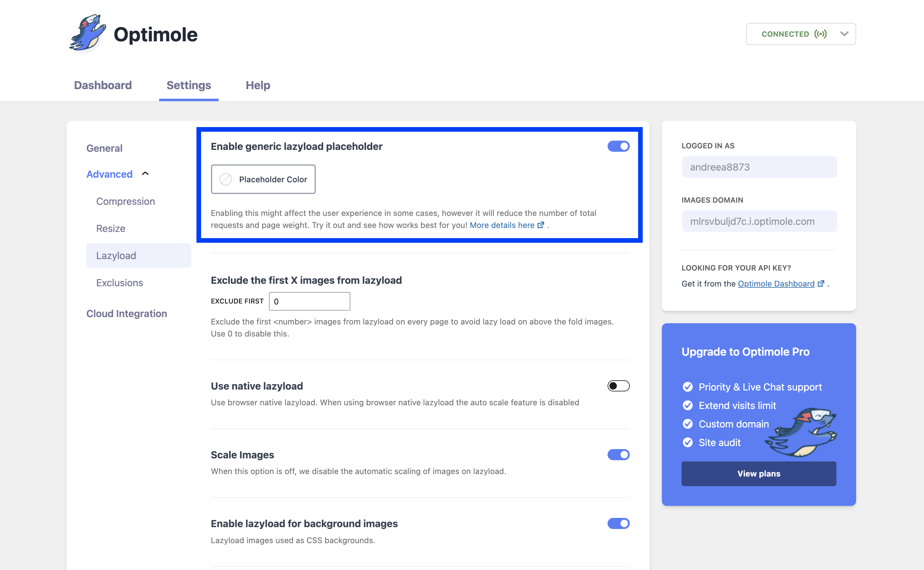Select Exclusions in the sidebar
Screen dimensions: 924x570
[x=119, y=282]
